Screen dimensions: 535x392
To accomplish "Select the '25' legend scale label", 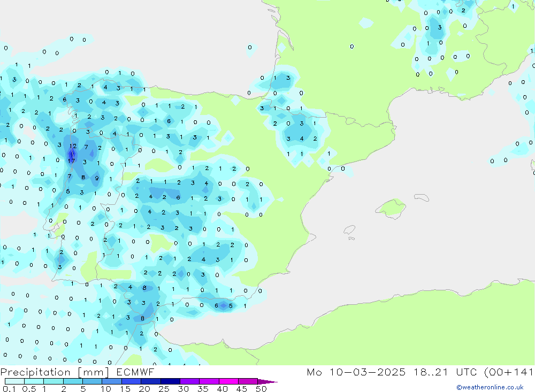I will 164,389.
